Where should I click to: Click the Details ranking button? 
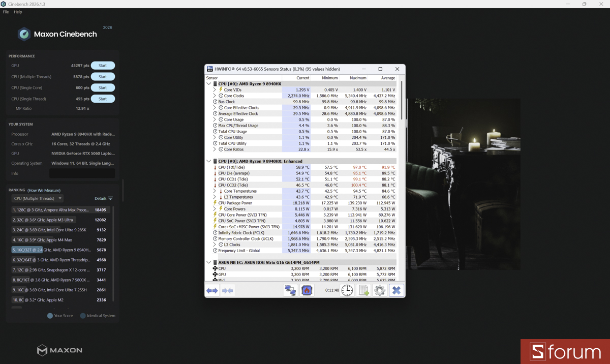pos(104,198)
